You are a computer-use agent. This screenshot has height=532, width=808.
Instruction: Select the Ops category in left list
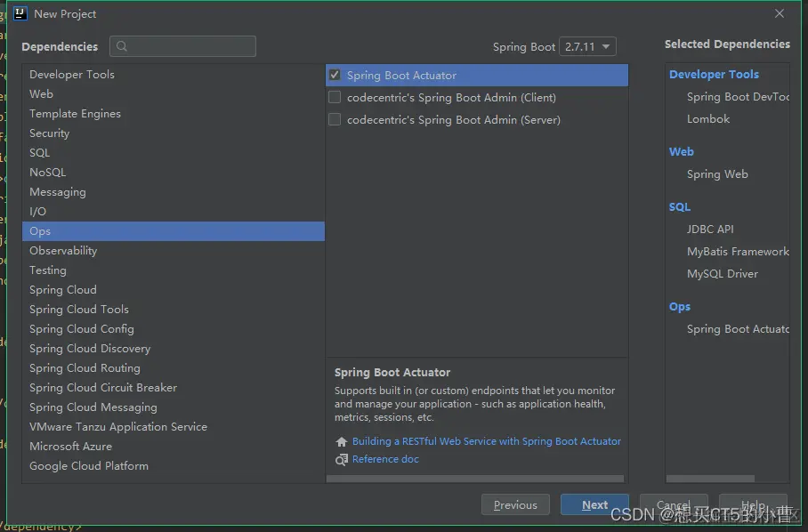coord(174,231)
